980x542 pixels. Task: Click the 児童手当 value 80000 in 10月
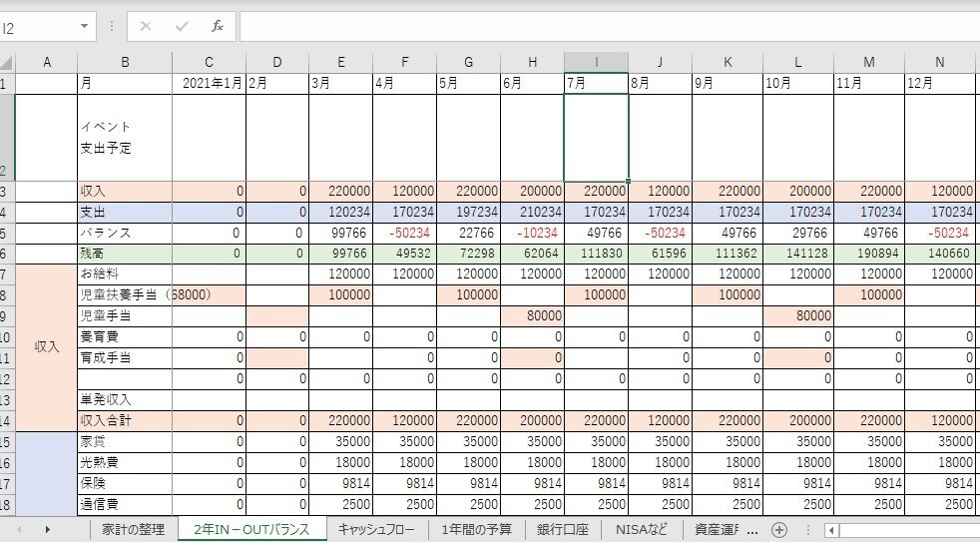click(798, 315)
